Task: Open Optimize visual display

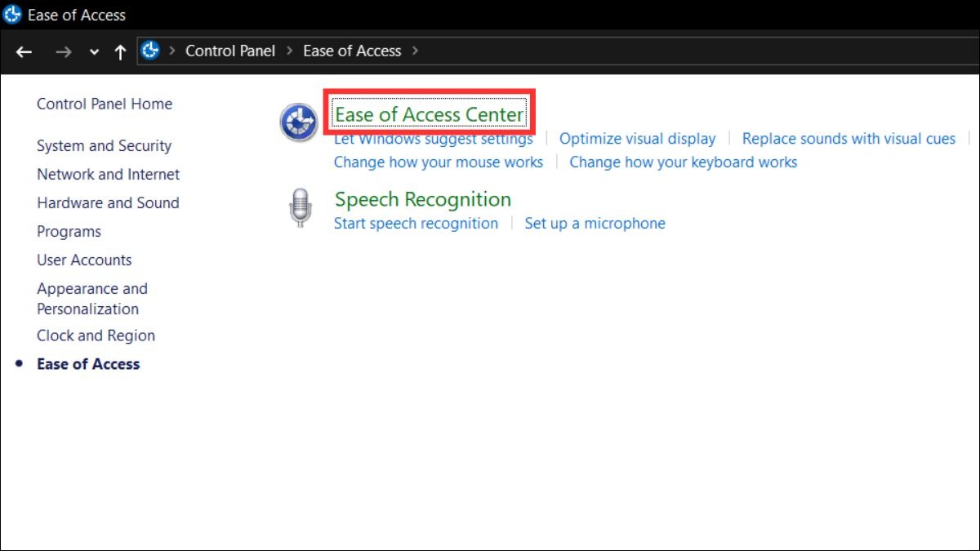Action: [637, 139]
